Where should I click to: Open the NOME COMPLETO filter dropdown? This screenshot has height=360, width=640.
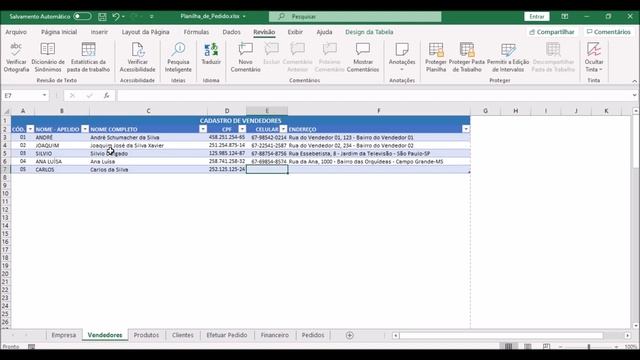(203, 129)
